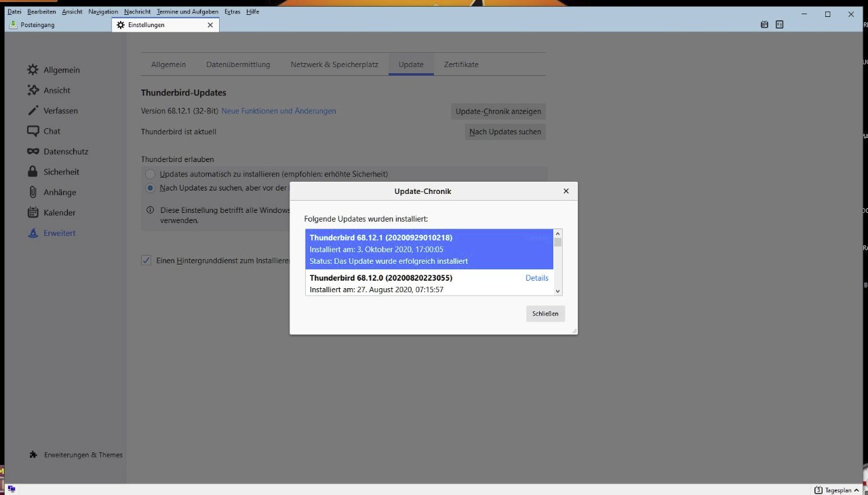Open the Bearbeiten menu
The height and width of the screenshot is (495, 868).
[x=41, y=12]
